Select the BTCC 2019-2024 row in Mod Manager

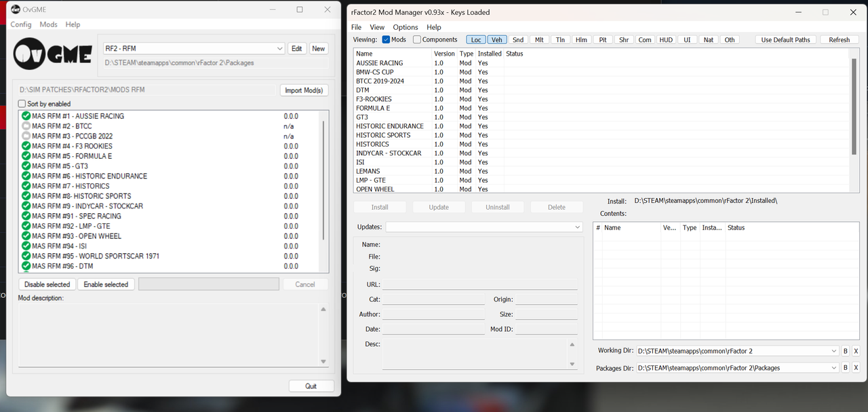pyautogui.click(x=601, y=81)
